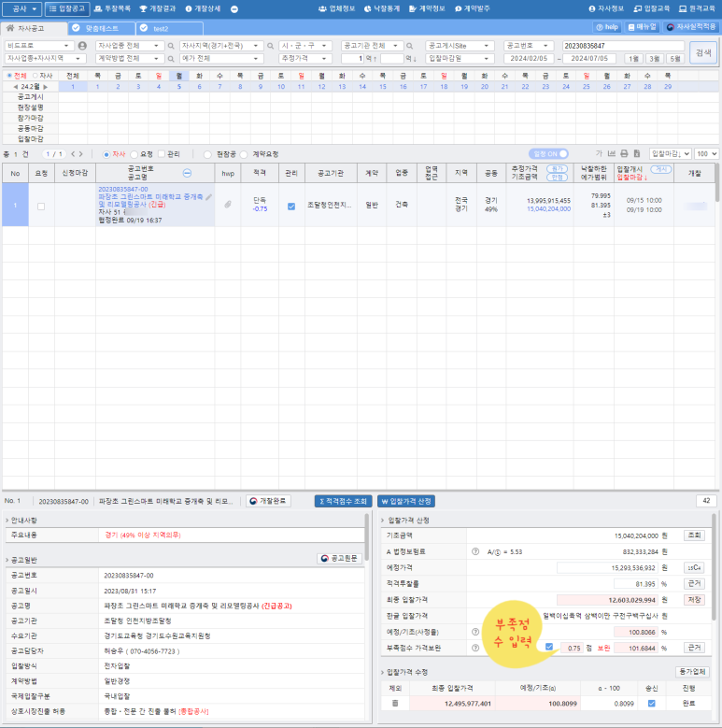Open 계약발주 from the top bar
The image size is (722, 728).
[473, 8]
